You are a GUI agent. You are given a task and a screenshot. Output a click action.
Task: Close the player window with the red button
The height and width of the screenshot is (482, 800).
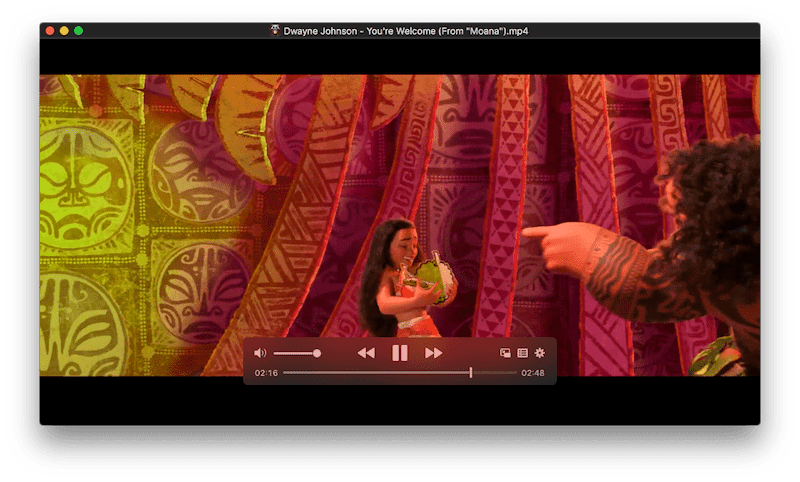(50, 31)
